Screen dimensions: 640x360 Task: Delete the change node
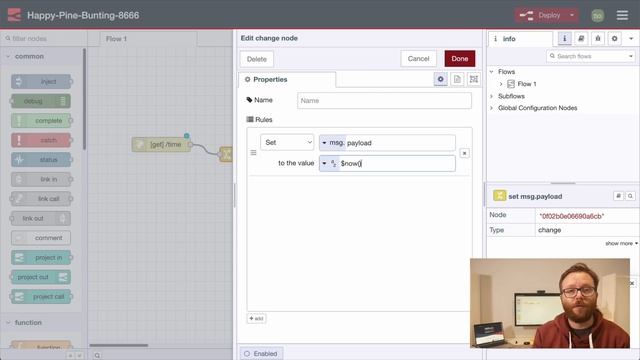[256, 59]
